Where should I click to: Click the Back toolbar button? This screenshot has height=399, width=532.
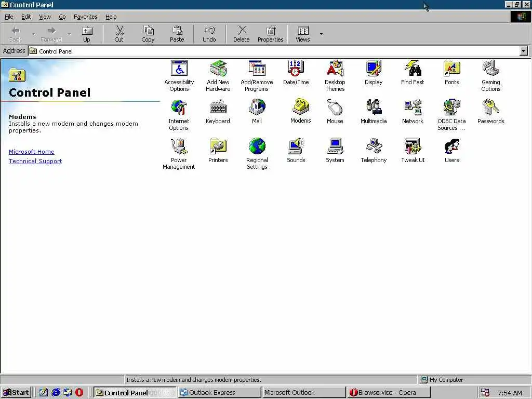[15, 34]
